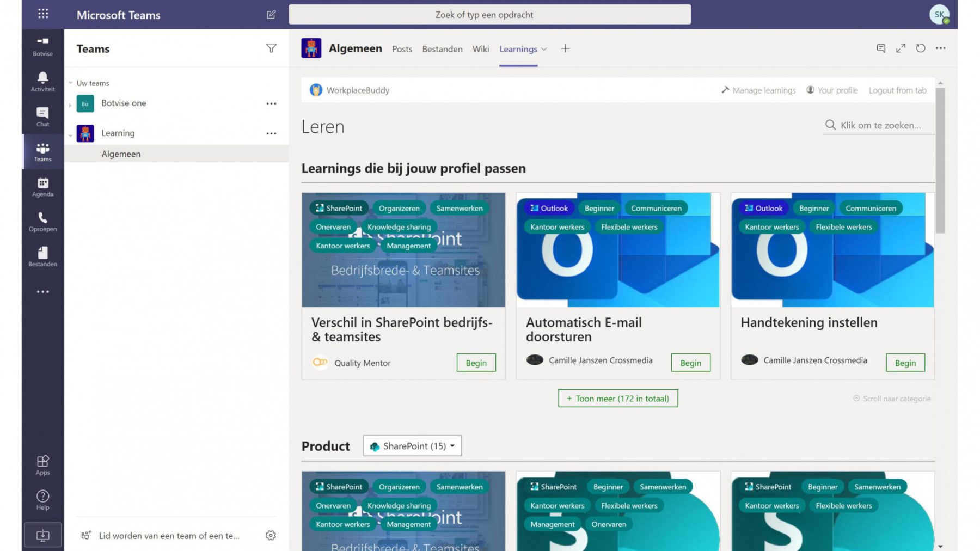Open more tab options ellipsis

(x=941, y=48)
